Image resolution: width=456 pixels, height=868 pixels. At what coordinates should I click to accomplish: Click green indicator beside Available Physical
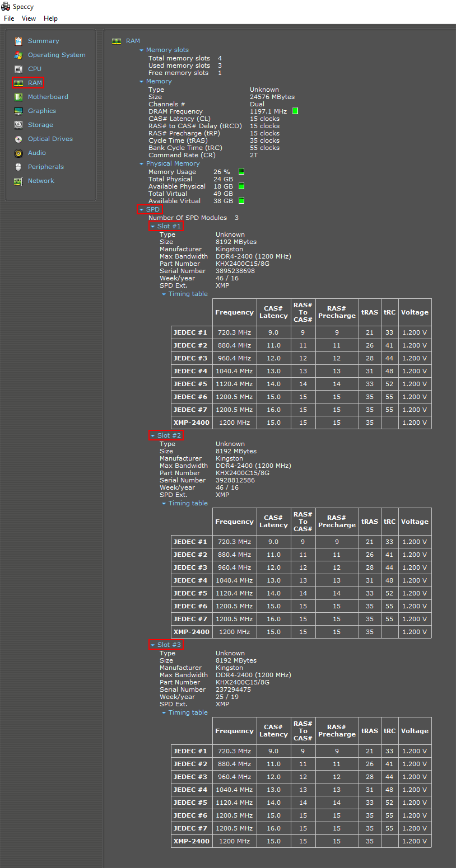click(241, 186)
